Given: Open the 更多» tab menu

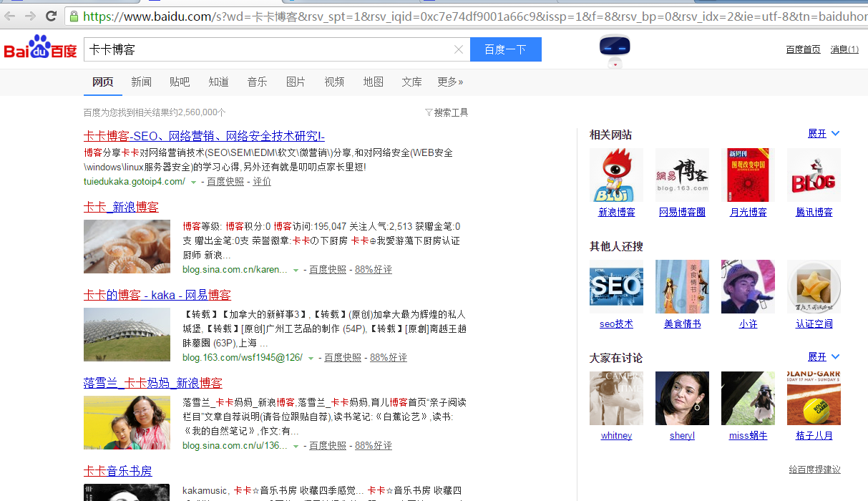Looking at the screenshot, I should coord(450,82).
